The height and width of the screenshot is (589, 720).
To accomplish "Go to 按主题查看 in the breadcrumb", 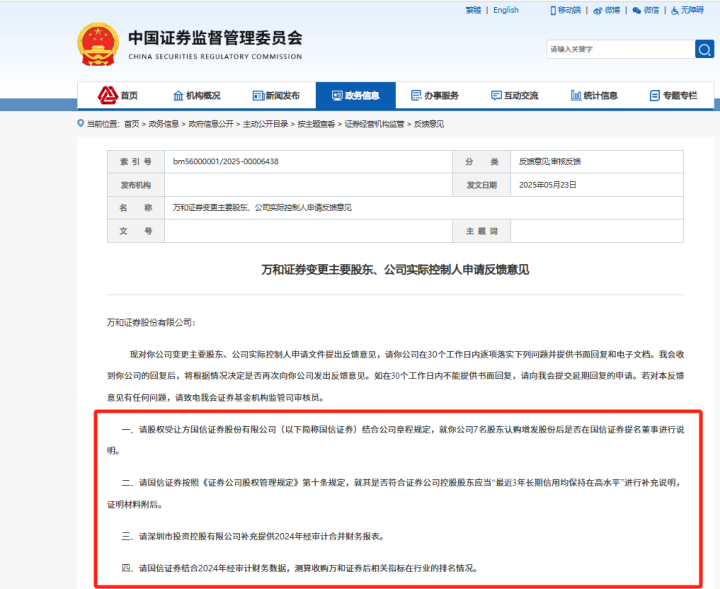I will [x=316, y=124].
